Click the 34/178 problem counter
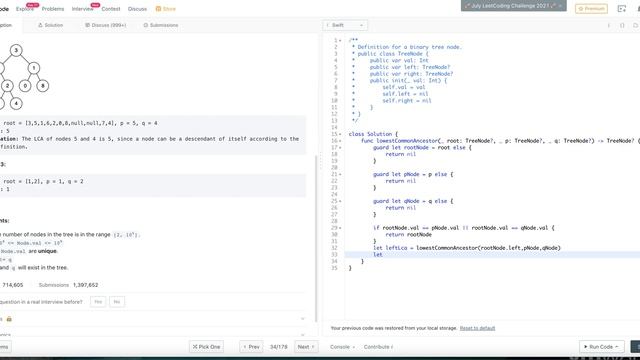Viewport: 640px width, 360px height. [x=278, y=347]
